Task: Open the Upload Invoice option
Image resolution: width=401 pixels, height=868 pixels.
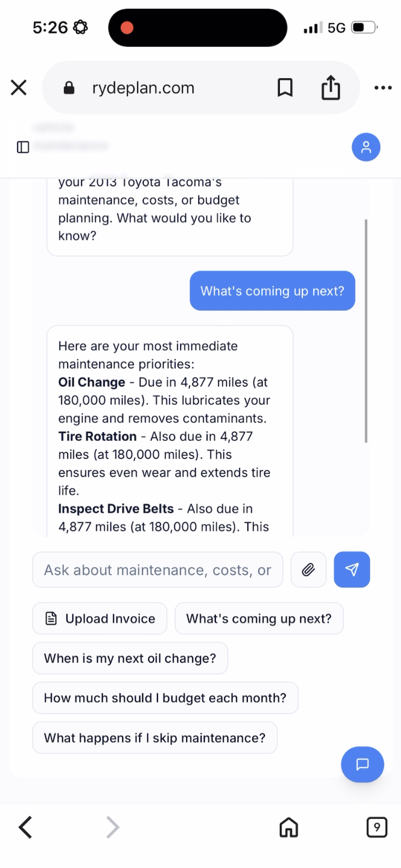Action: [x=99, y=619]
